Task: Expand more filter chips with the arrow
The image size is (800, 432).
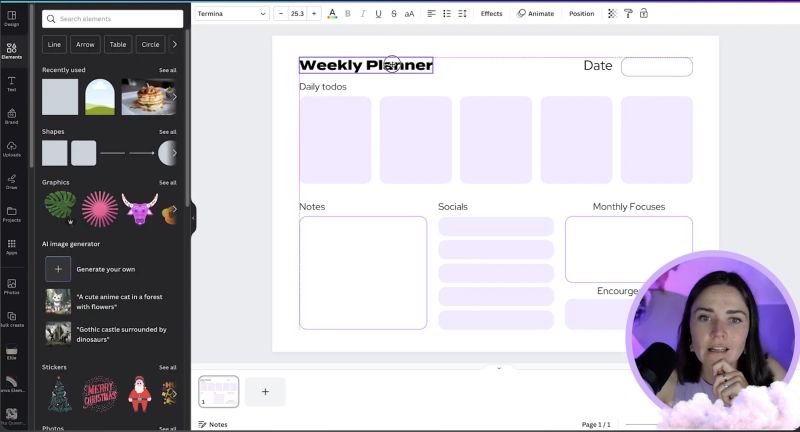Action: pos(174,44)
